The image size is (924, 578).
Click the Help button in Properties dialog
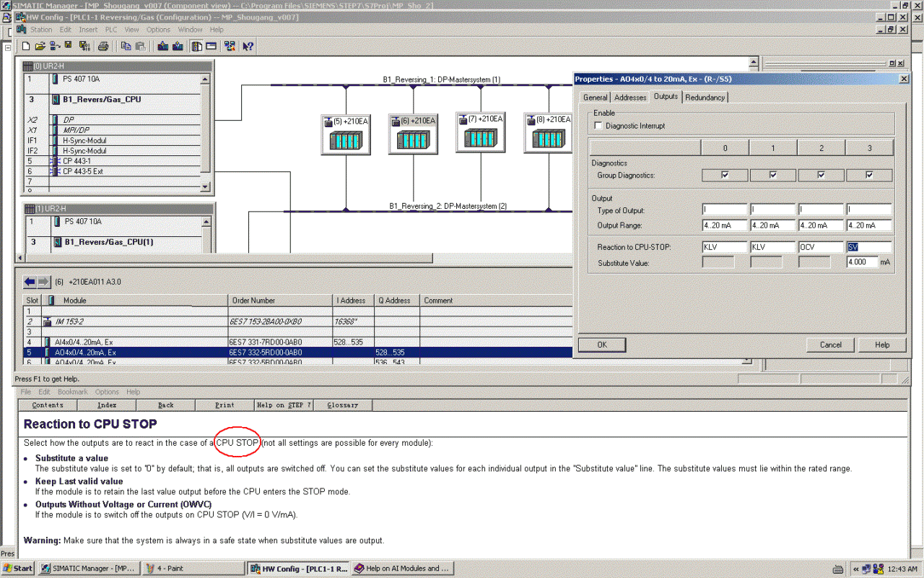882,345
